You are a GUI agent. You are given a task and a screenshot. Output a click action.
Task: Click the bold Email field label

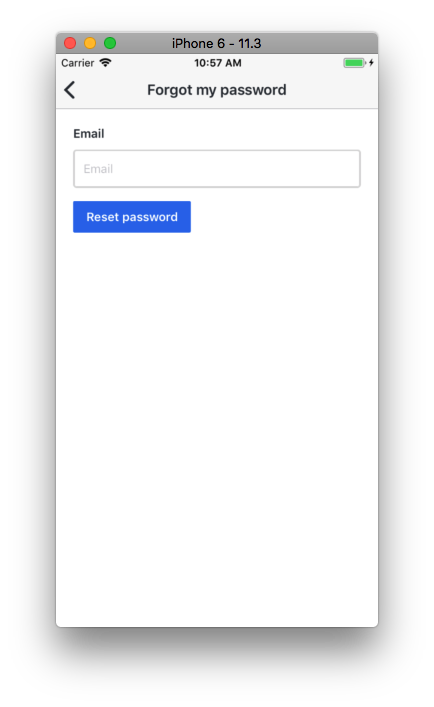click(89, 133)
